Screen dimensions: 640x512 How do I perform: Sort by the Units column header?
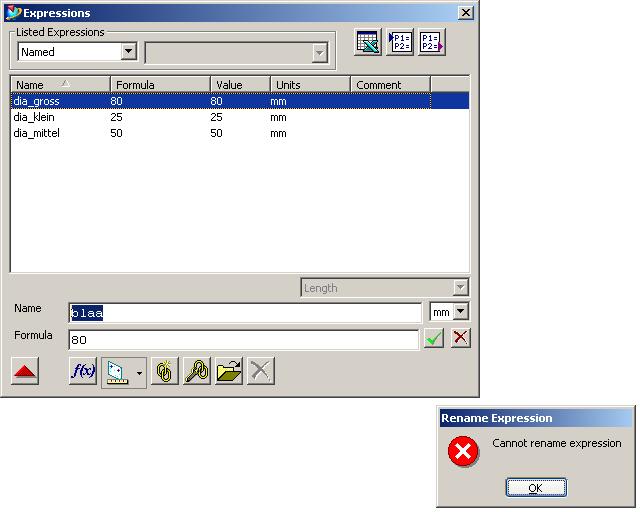[310, 85]
